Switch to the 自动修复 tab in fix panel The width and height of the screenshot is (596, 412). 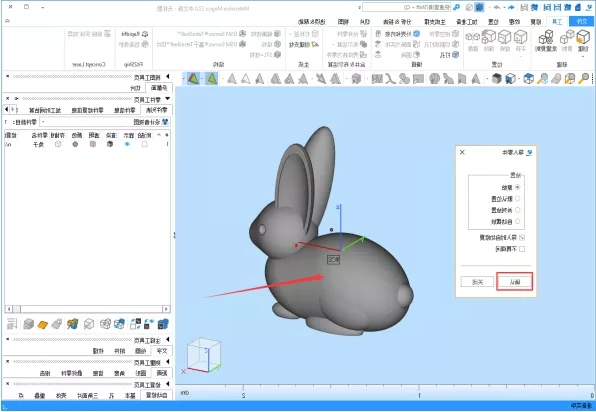[156, 395]
